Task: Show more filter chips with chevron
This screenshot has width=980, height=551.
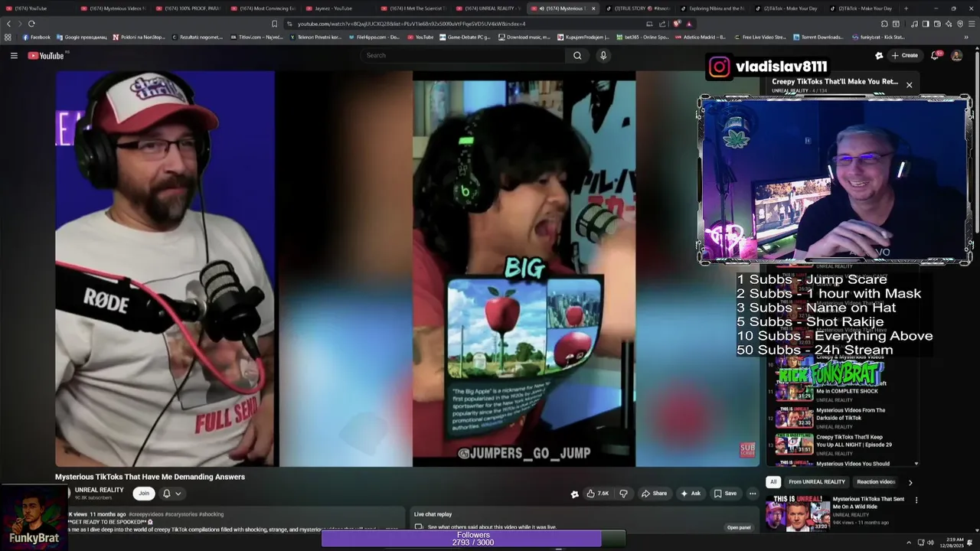Action: click(x=910, y=482)
